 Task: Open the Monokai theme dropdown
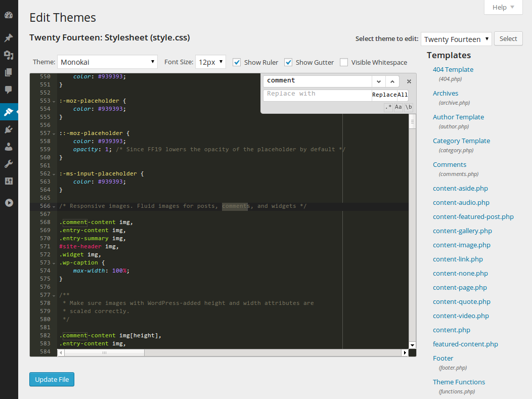(x=107, y=62)
